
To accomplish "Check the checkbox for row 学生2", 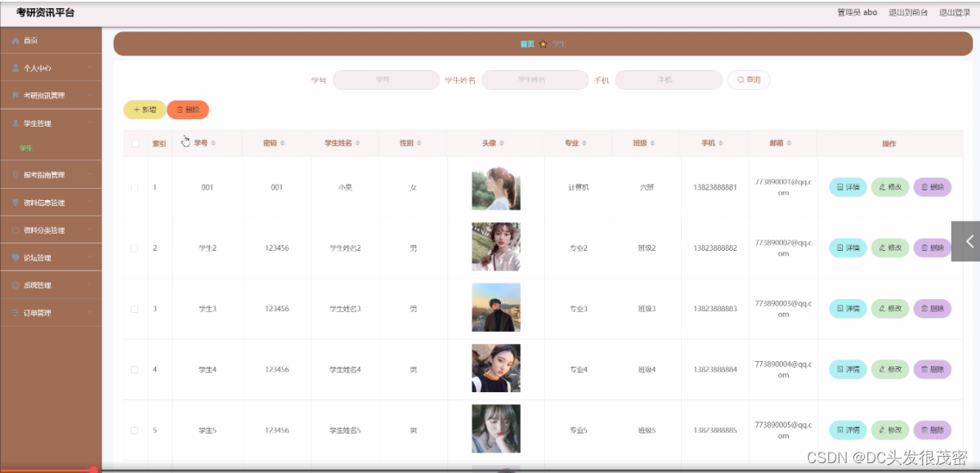I will [x=134, y=248].
